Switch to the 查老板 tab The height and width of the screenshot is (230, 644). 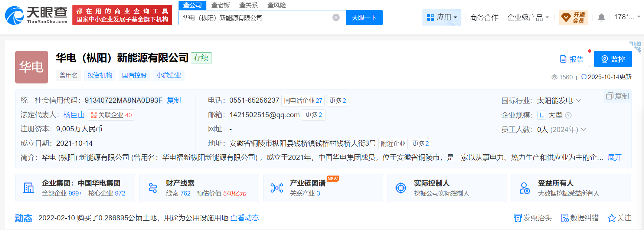[x=220, y=5]
